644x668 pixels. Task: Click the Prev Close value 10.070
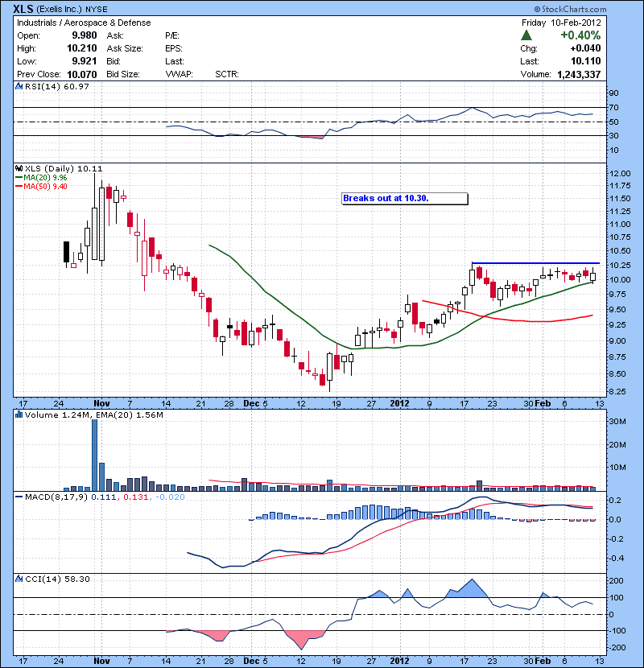82,74
